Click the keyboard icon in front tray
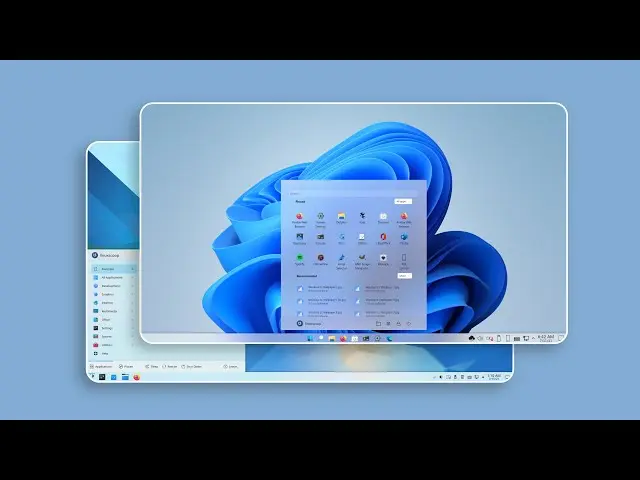 pyautogui.click(x=517, y=339)
